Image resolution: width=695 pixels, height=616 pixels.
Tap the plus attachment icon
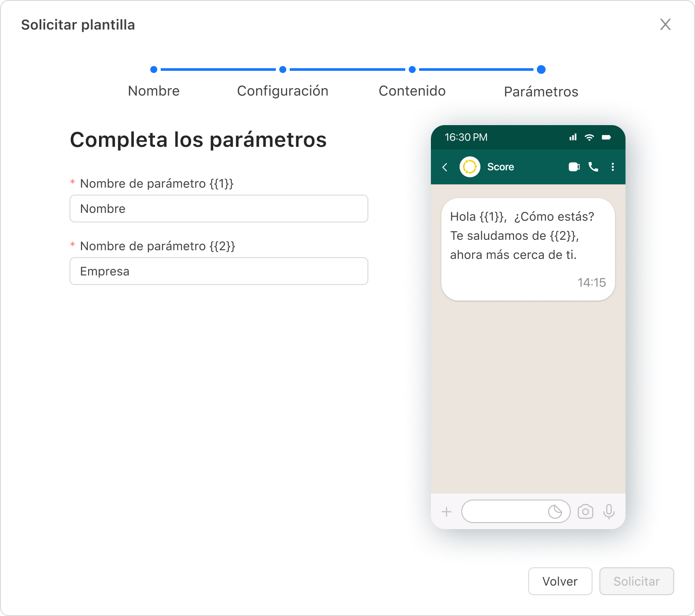447,512
